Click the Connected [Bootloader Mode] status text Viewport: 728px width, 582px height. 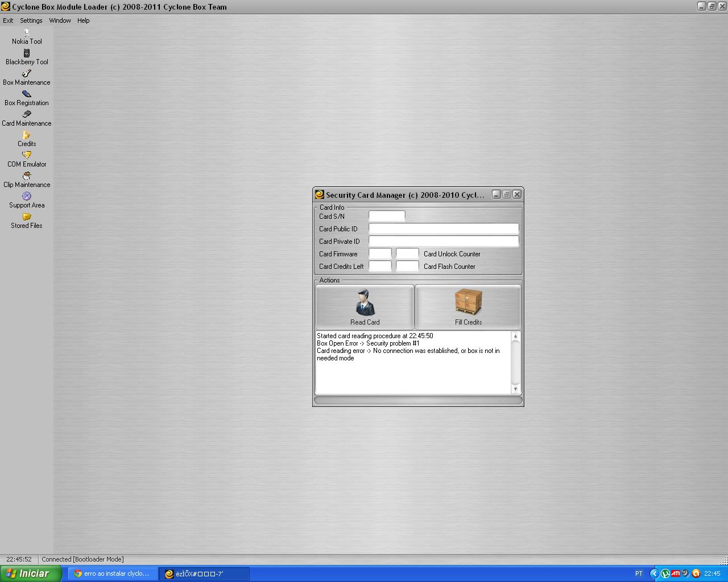[x=82, y=559]
